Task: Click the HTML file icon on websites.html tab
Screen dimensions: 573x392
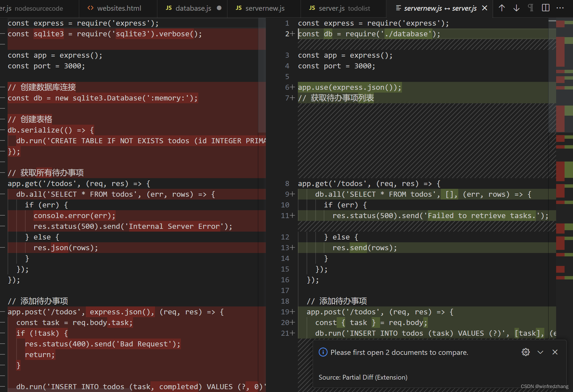Action: [x=90, y=8]
